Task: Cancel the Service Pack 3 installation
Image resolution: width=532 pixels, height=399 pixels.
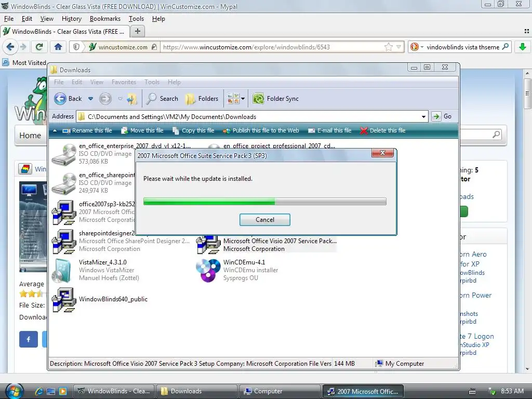Action: pos(264,220)
